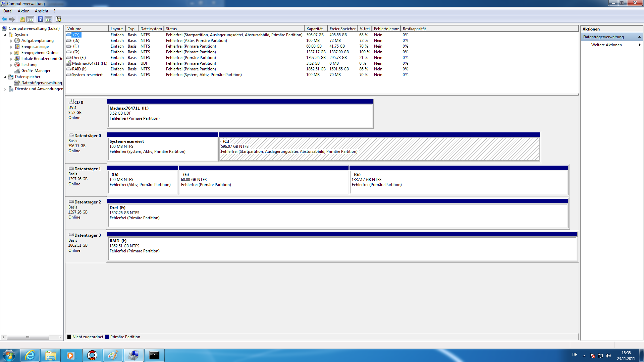The height and width of the screenshot is (362, 644).
Task: Click the blue Back arrow toolbar icon
Action: (4, 19)
